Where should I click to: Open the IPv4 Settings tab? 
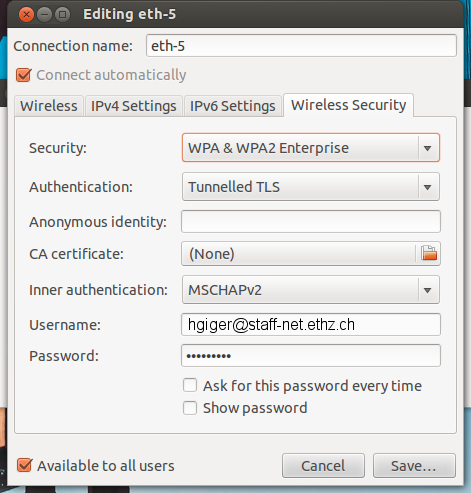point(134,106)
